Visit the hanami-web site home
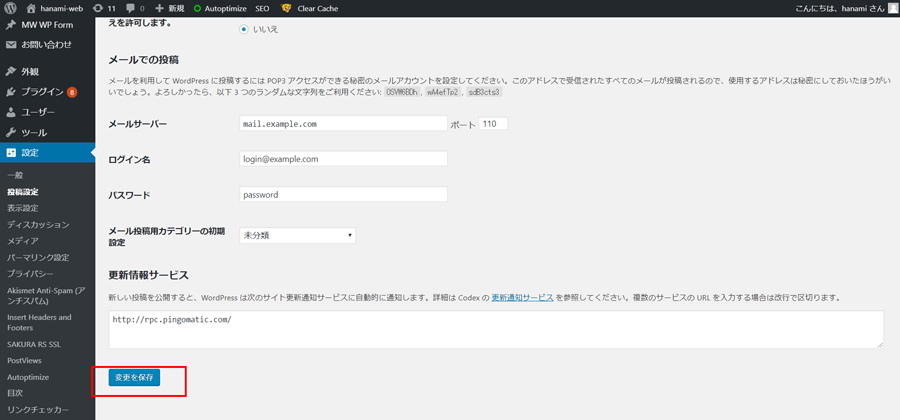This screenshot has height=420, width=900. click(x=55, y=9)
